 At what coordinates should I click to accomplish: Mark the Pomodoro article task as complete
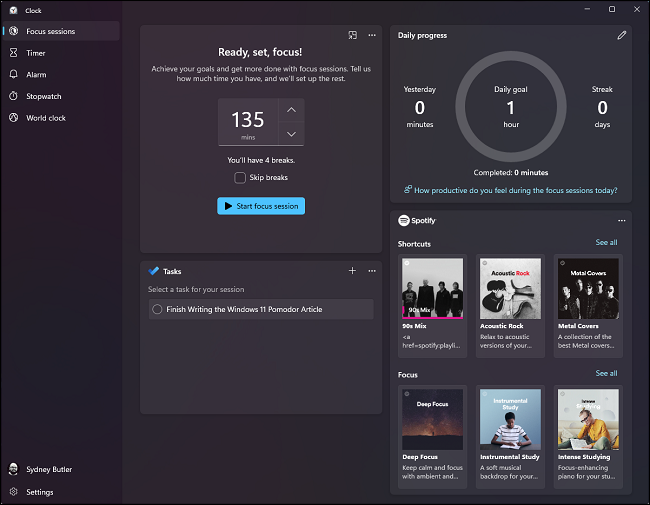(157, 310)
